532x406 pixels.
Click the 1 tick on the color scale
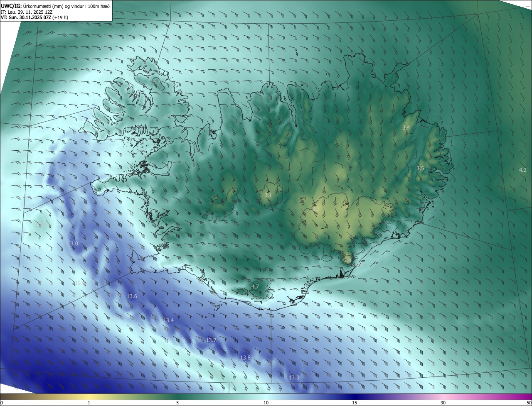pos(89,403)
